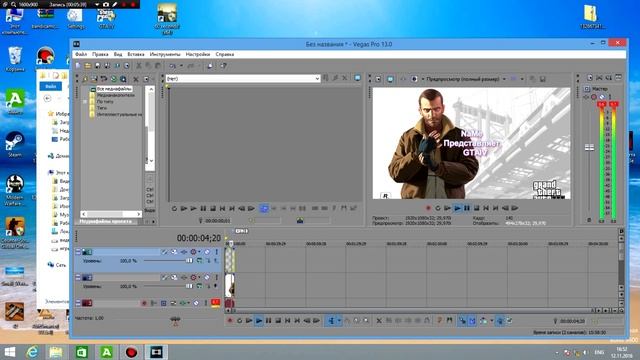Toggle Loop Playback in main transport bar
The image size is (640, 360).
[x=239, y=321]
